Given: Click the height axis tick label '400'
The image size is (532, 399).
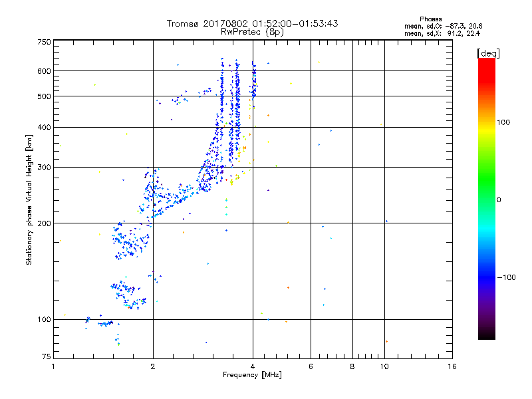Looking at the screenshot, I should pos(45,128).
